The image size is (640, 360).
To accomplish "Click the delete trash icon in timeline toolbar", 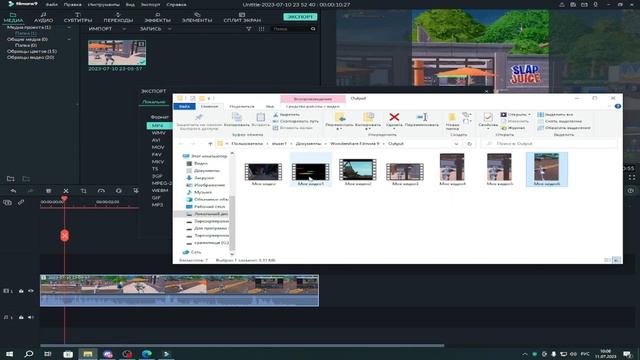I will [49, 191].
